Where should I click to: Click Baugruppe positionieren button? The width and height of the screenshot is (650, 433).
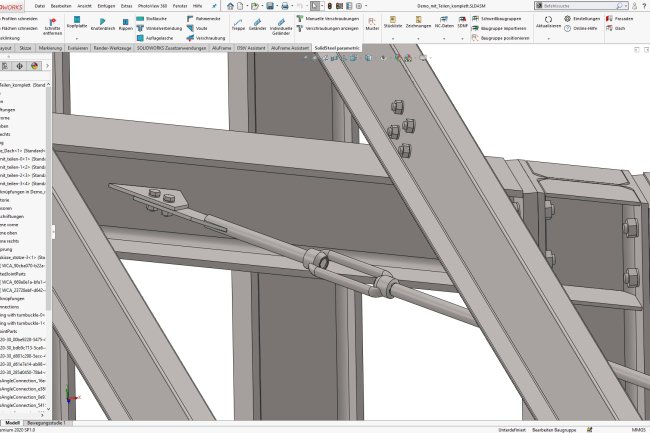(501, 38)
